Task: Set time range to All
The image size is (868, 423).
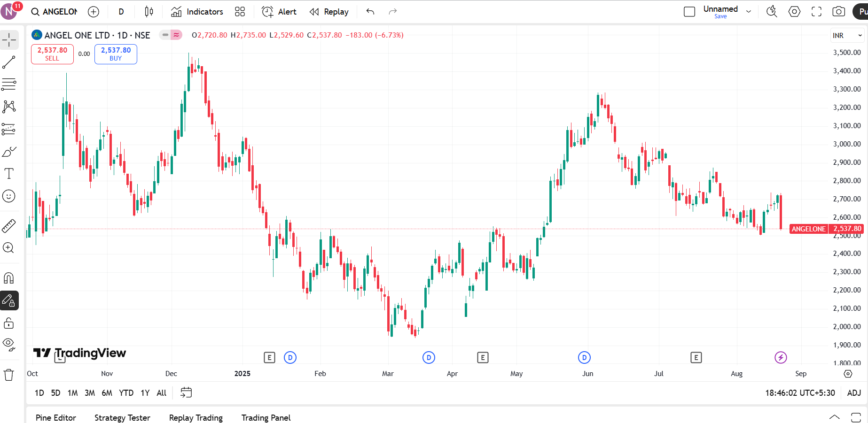Action: [162, 393]
